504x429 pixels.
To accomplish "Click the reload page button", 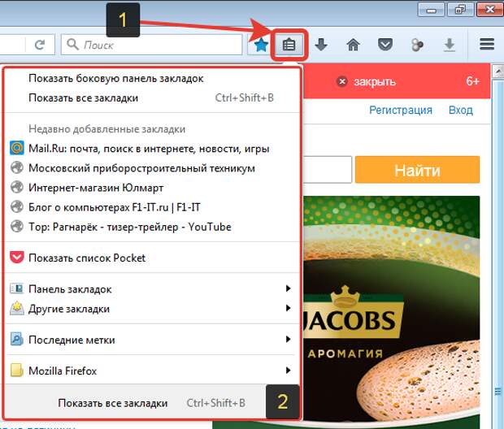I will pos(40,44).
